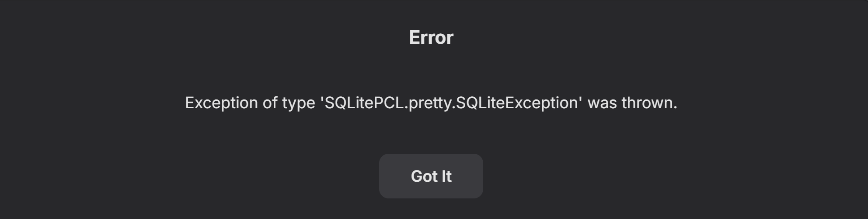Click the Got It button
The image size is (868, 219).
431,176
